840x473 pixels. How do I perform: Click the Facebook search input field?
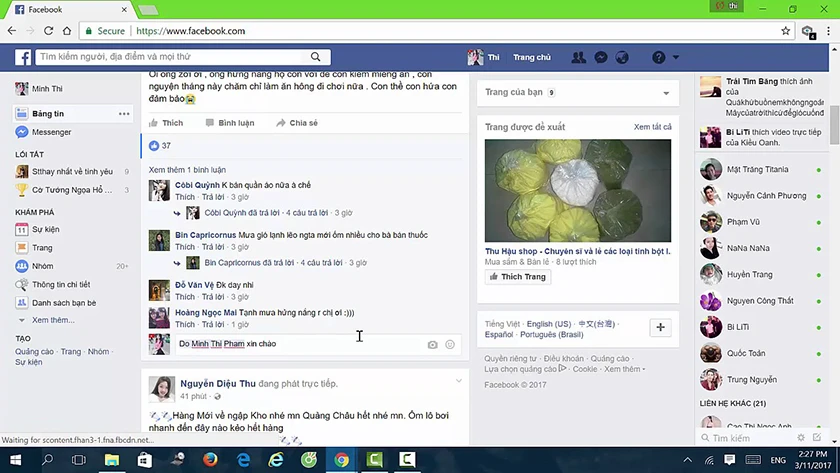(170, 57)
